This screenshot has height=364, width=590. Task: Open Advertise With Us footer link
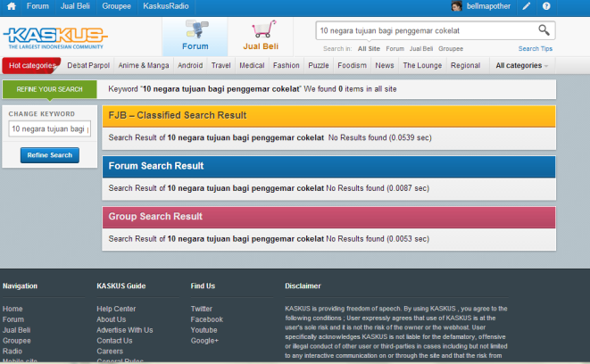(125, 330)
